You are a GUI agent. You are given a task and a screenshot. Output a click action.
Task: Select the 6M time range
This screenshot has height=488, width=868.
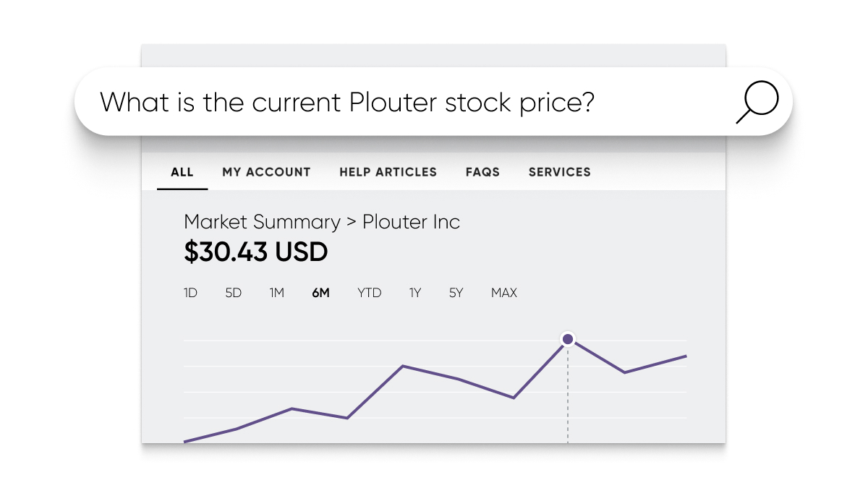coord(321,293)
